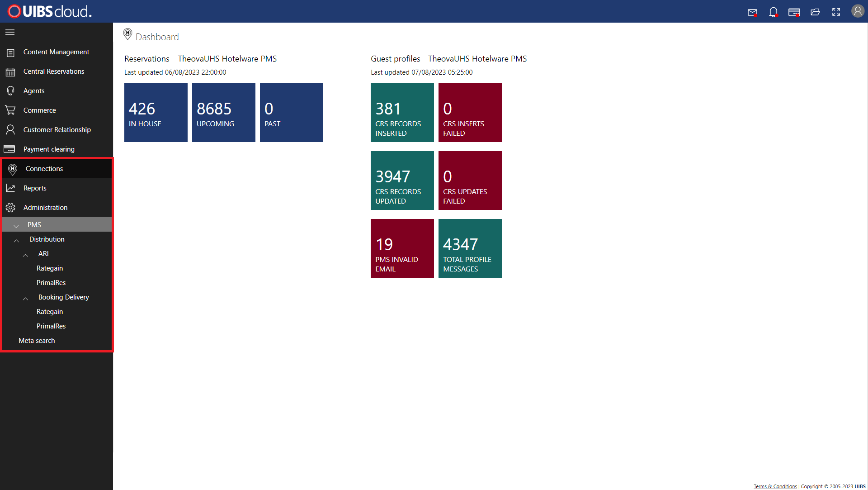Click the 0 Past tile
The height and width of the screenshot is (490, 868).
(x=292, y=113)
